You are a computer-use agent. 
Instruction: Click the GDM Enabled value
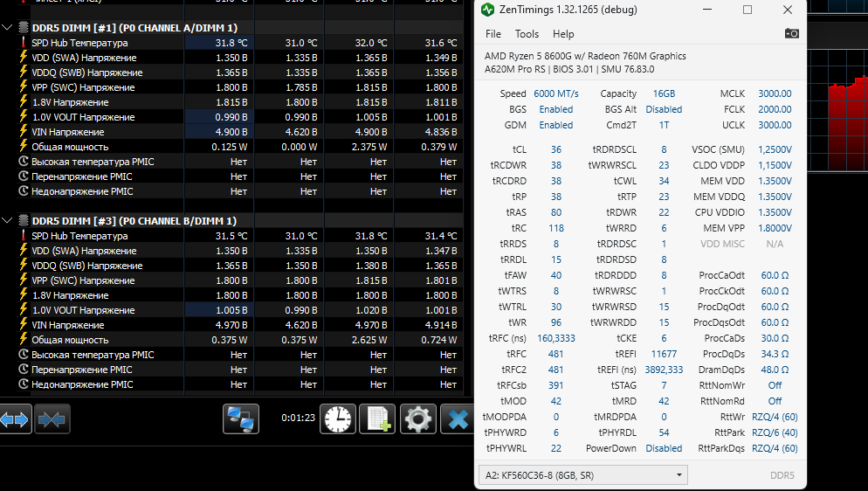pyautogui.click(x=555, y=125)
